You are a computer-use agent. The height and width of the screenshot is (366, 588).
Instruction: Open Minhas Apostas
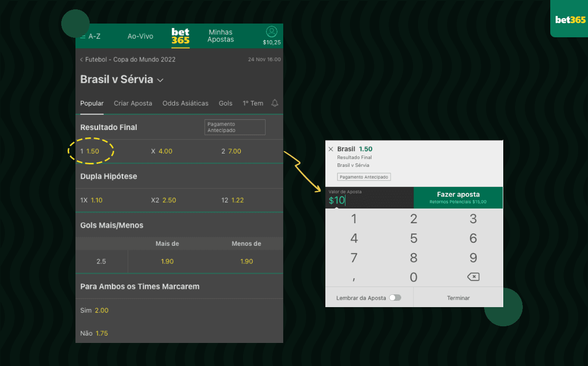pyautogui.click(x=220, y=36)
